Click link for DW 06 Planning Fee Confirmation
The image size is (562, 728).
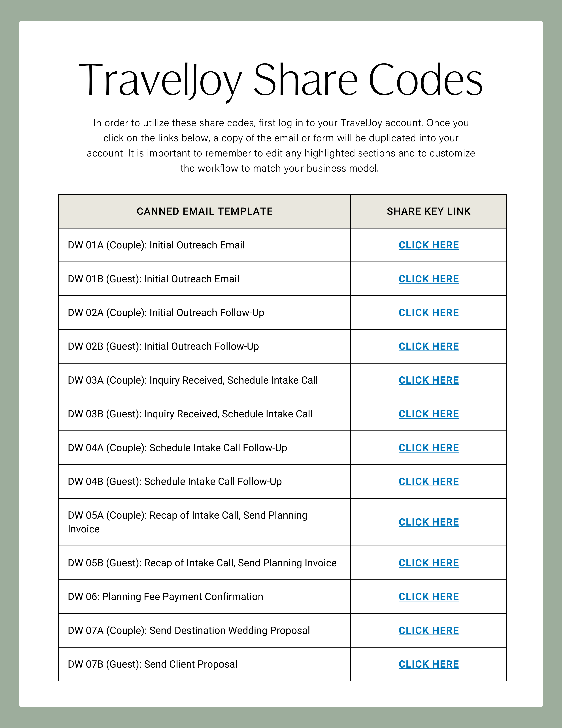428,597
